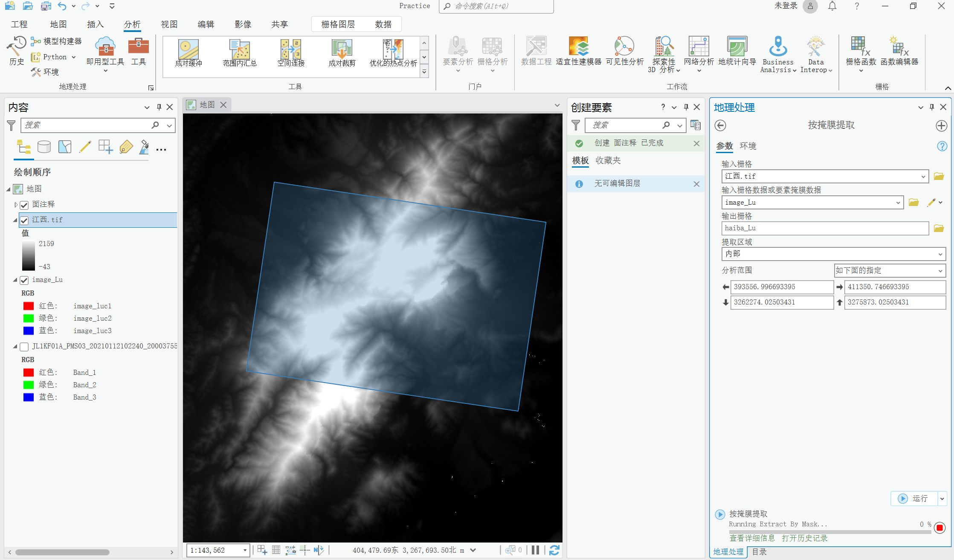Dismiss the 无可编辑图层 message
The width and height of the screenshot is (954, 560).
(696, 184)
